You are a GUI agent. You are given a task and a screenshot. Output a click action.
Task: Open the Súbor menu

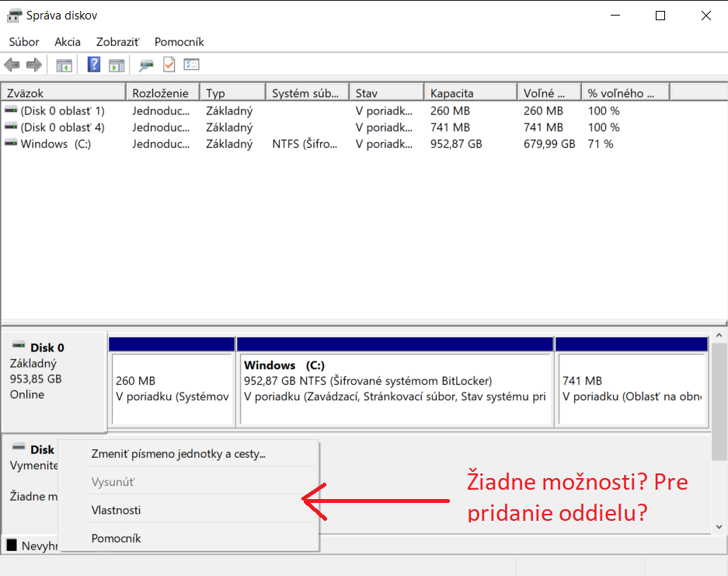point(24,42)
